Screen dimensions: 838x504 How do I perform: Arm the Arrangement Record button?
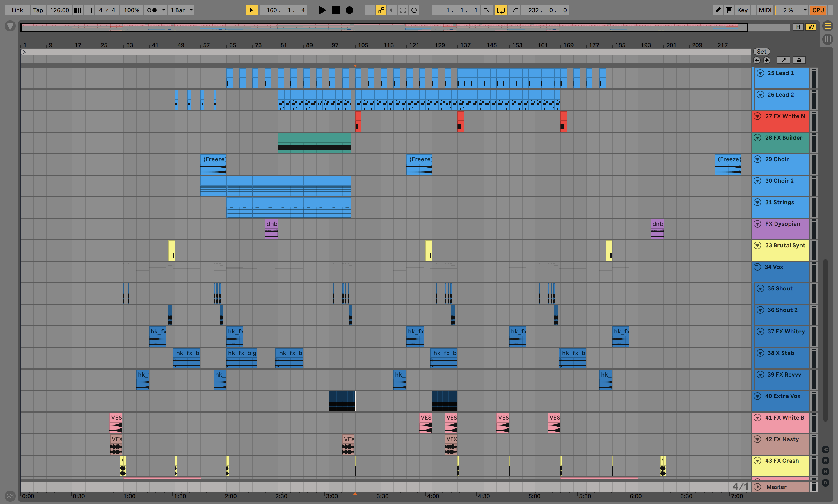click(349, 10)
